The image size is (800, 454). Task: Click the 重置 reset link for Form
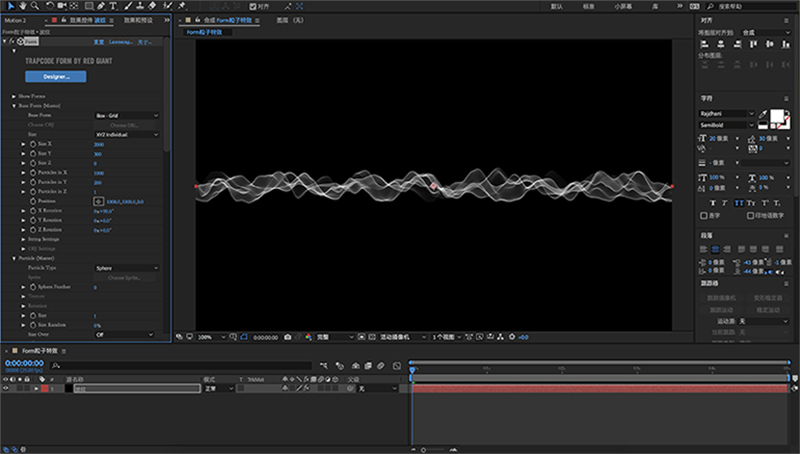(x=98, y=42)
